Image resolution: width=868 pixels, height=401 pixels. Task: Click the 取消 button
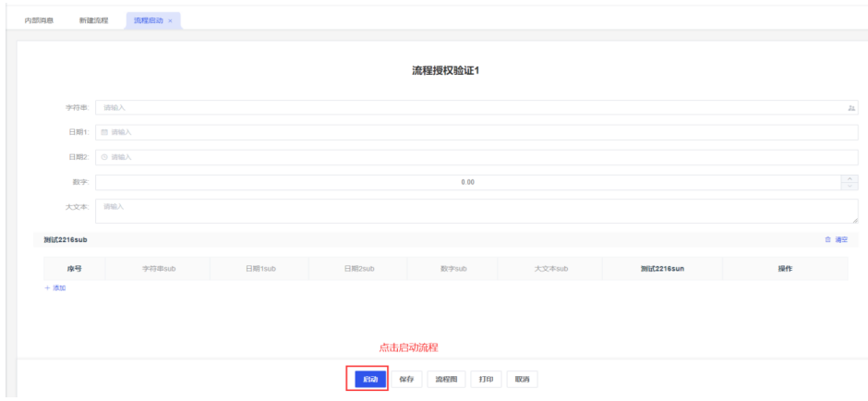[522, 380]
